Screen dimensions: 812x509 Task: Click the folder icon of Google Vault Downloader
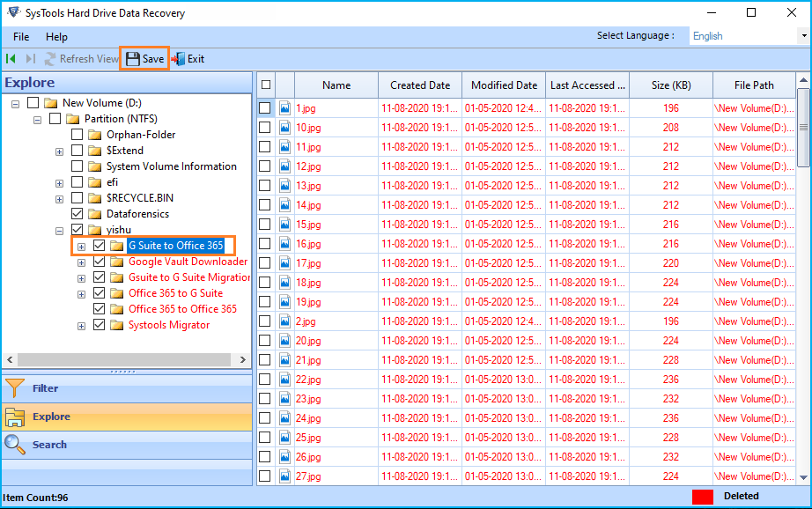[117, 262]
